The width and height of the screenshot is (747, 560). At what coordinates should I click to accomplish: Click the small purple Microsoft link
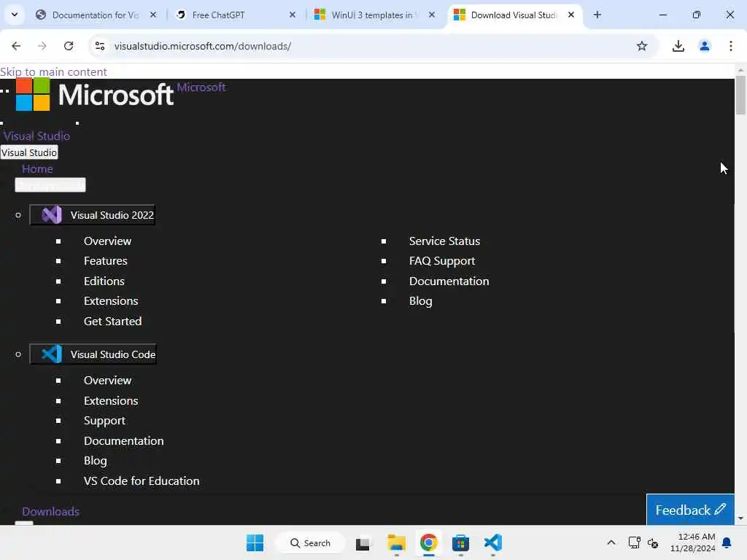click(201, 87)
